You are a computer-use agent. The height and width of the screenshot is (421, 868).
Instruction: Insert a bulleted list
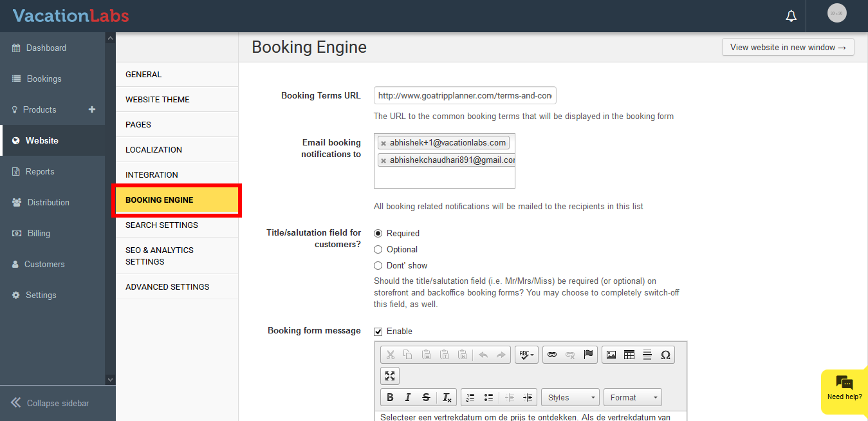(488, 397)
